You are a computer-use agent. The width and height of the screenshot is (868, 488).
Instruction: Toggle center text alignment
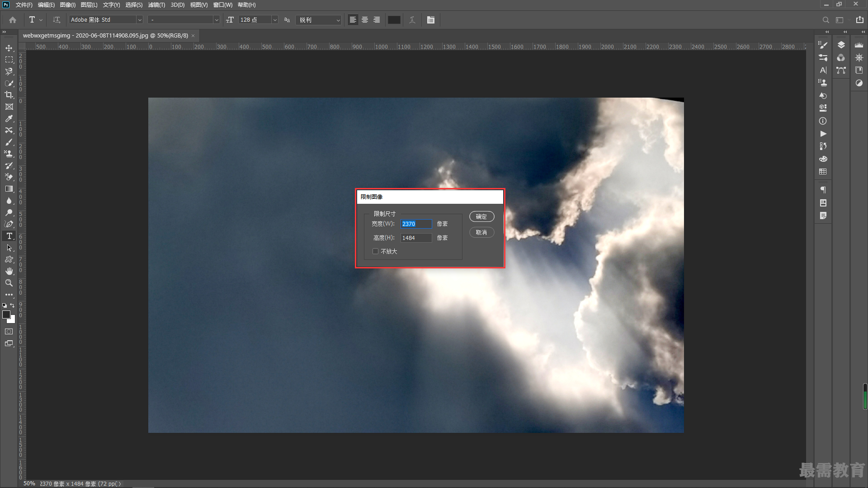point(365,20)
